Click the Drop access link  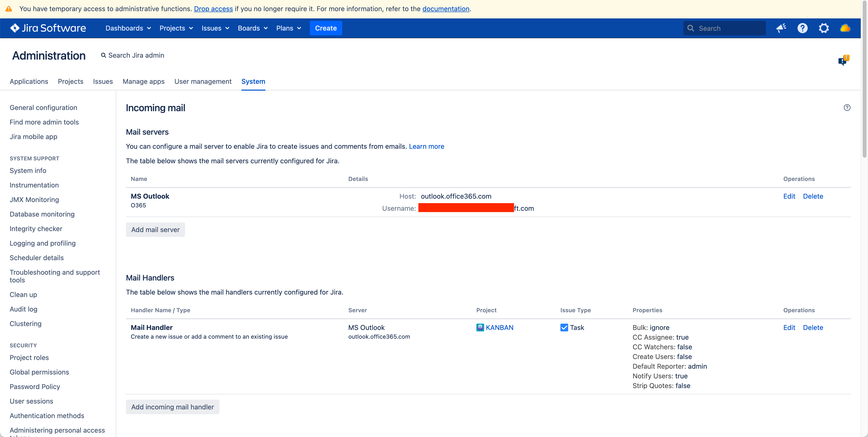(x=213, y=9)
